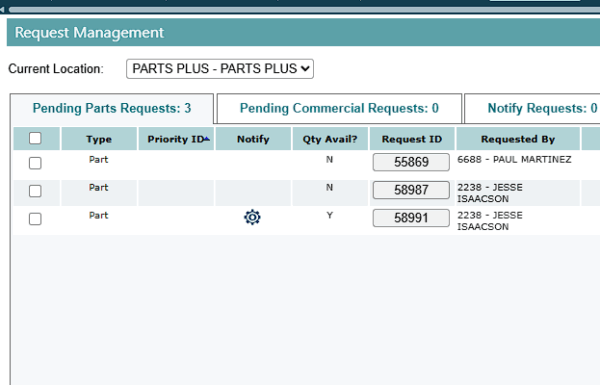Click the notify gear icon for request 58991
600x385 pixels.
252,217
